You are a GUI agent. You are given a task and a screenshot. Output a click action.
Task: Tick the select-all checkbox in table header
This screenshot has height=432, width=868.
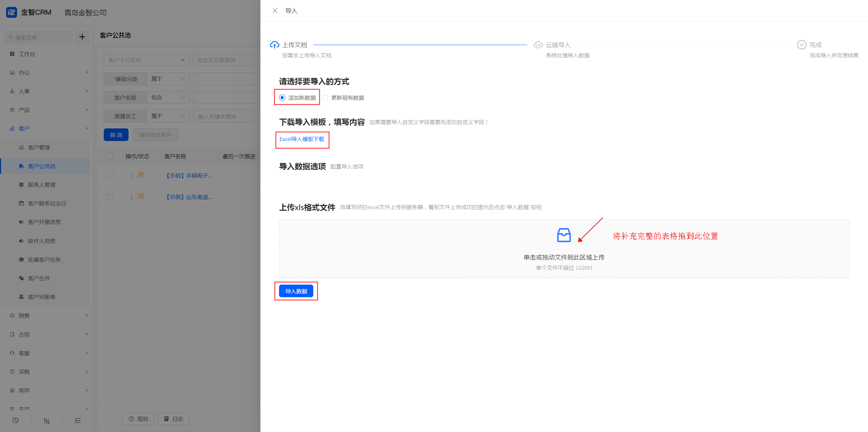(x=110, y=156)
